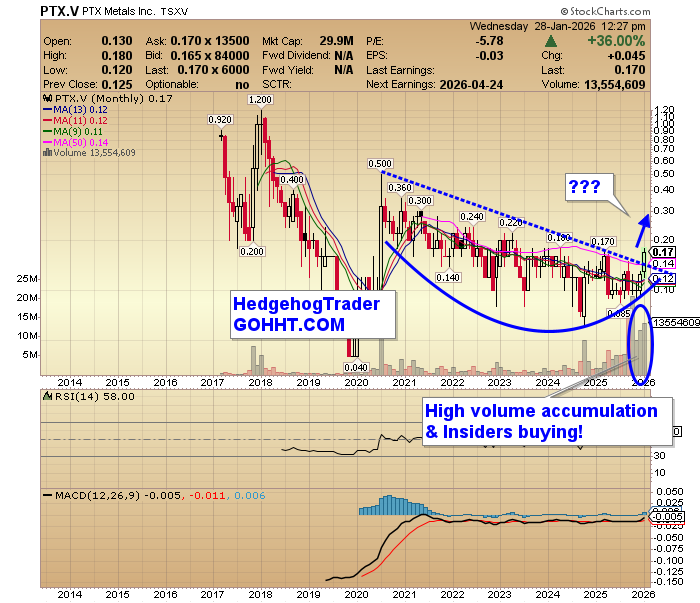Click the +36.00% percent change
The height and width of the screenshot is (603, 700).
coord(616,41)
